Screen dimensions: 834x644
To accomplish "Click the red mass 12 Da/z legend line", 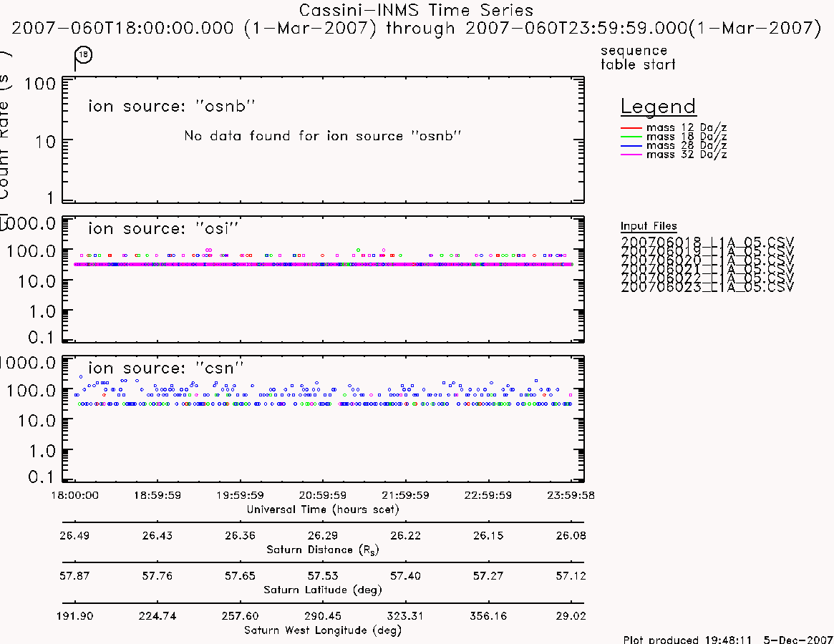I will 631,128.
